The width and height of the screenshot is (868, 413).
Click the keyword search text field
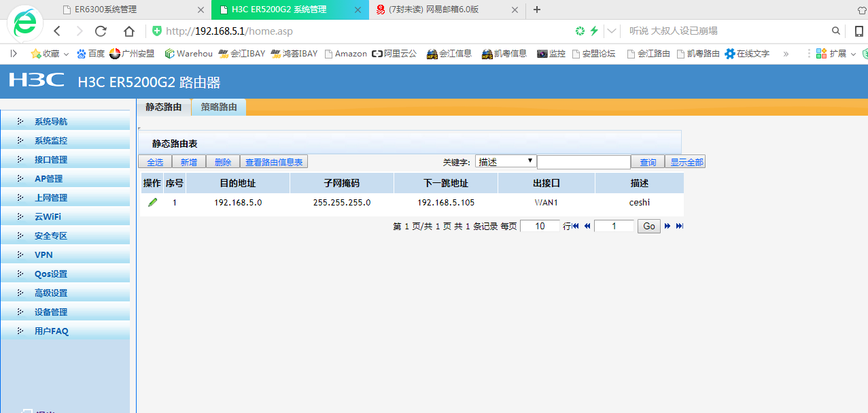click(584, 162)
